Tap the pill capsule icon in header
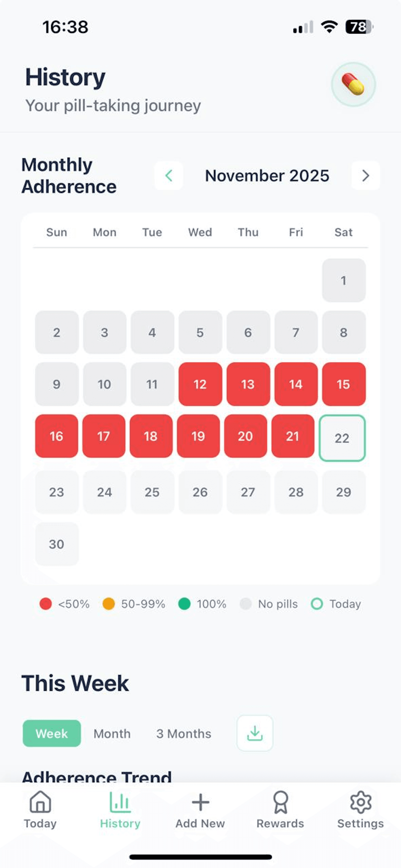Screen dimensions: 401x868 click(x=353, y=84)
